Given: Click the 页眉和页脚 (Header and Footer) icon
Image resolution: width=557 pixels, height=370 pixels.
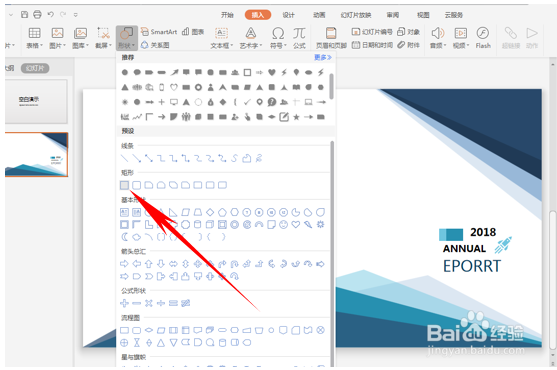Looking at the screenshot, I should pos(331,38).
